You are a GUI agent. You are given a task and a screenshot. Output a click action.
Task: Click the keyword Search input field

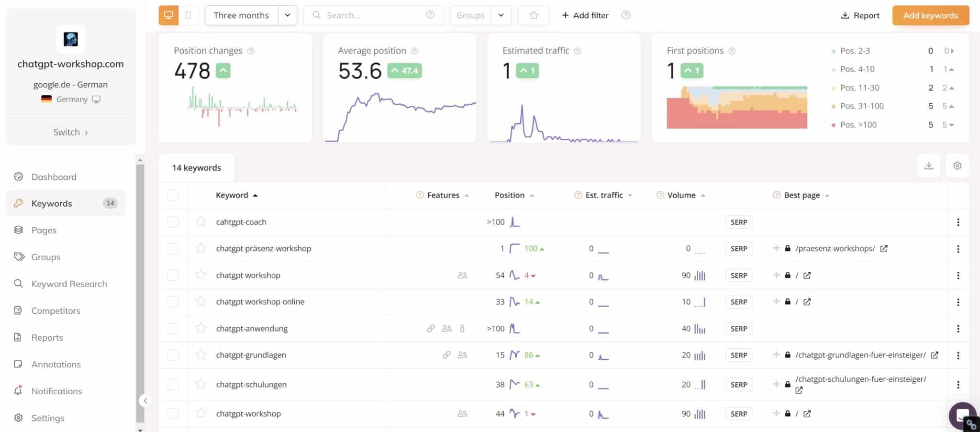pyautogui.click(x=373, y=15)
